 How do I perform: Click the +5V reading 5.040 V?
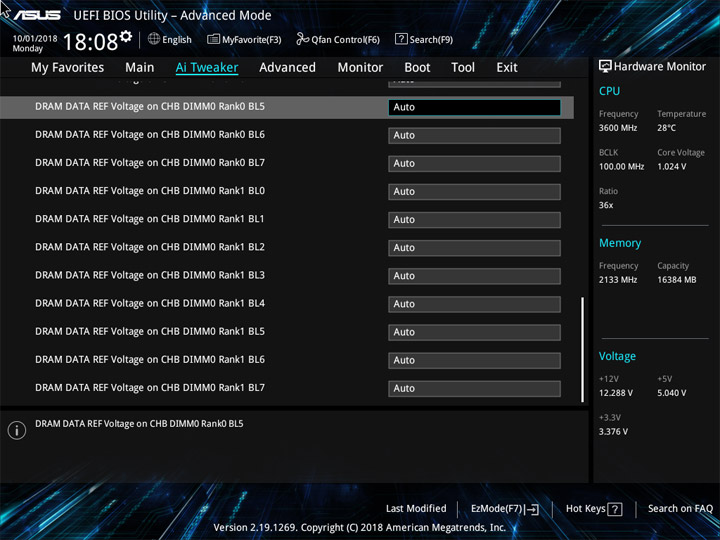click(671, 393)
